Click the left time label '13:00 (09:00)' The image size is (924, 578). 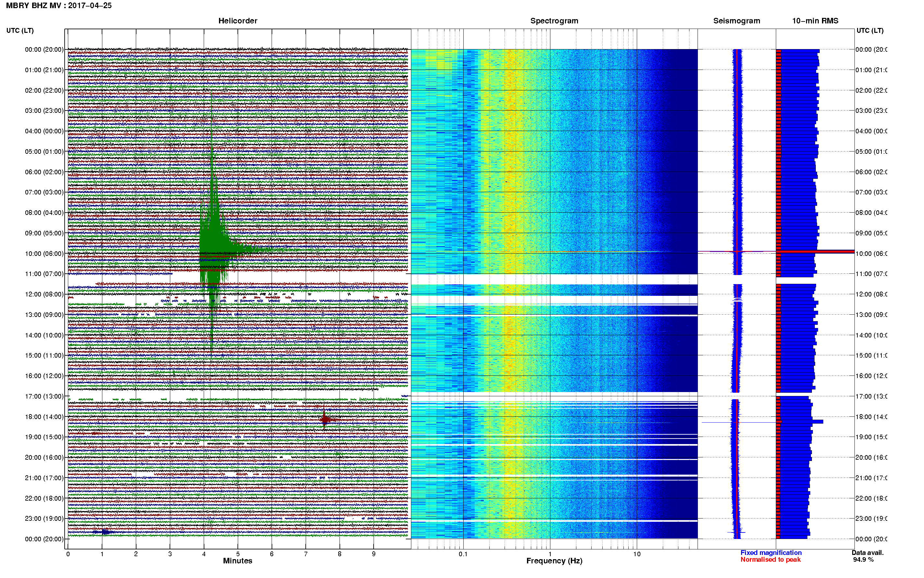[x=44, y=315]
